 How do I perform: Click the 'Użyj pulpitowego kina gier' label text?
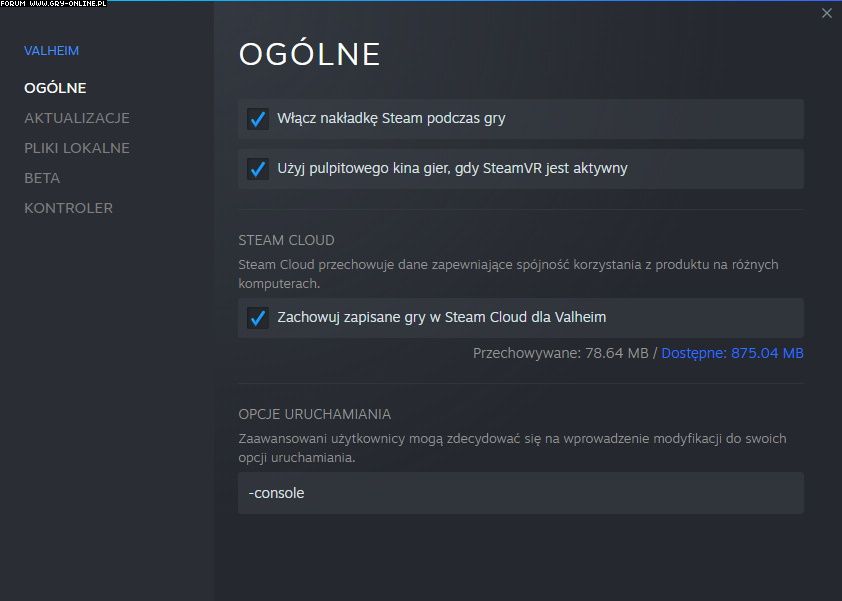[452, 168]
